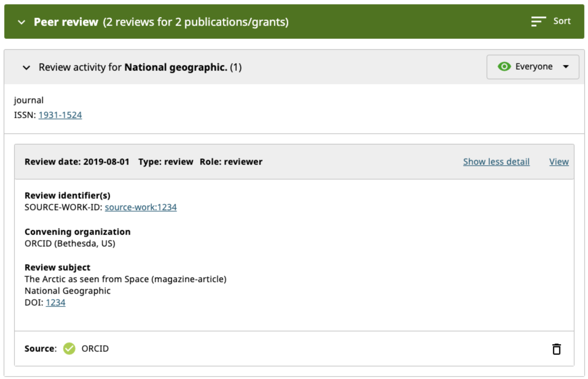Image resolution: width=588 pixels, height=379 pixels.
Task: Open the Sort option label
Action: click(562, 21)
